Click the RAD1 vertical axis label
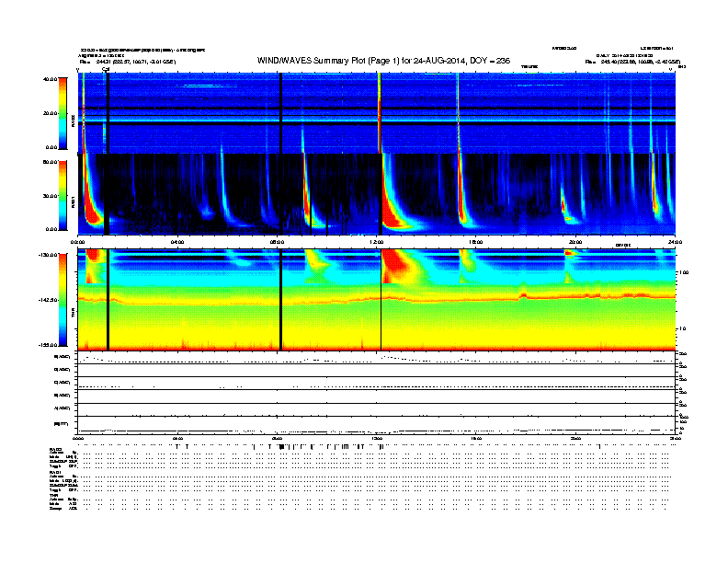Screen dimensions: 728x563 click(73, 201)
